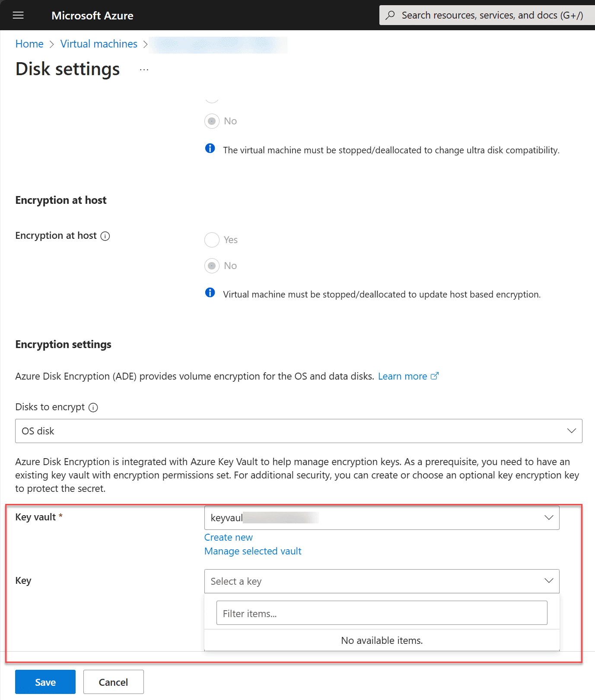Click the Microsoft Azure logo text
The height and width of the screenshot is (700, 595).
(92, 16)
